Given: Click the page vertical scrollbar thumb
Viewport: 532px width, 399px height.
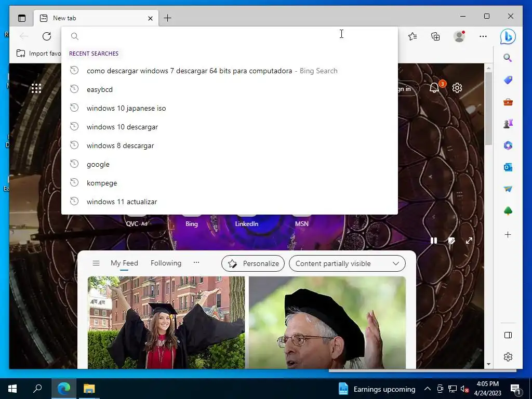Looking at the screenshot, I should point(488,109).
